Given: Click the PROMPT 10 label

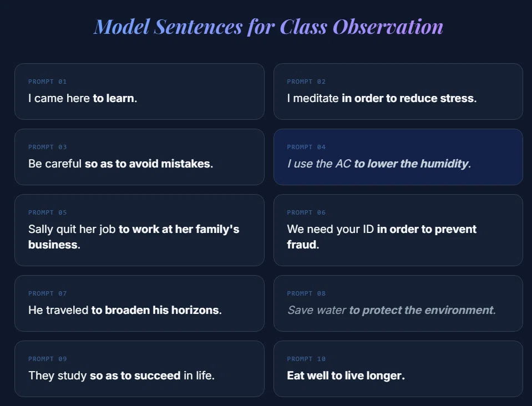Looking at the screenshot, I should (306, 359).
